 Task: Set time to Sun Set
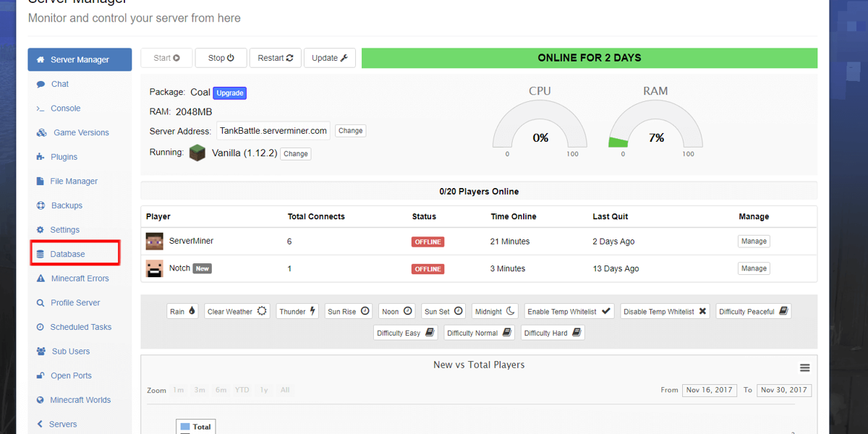pos(444,311)
